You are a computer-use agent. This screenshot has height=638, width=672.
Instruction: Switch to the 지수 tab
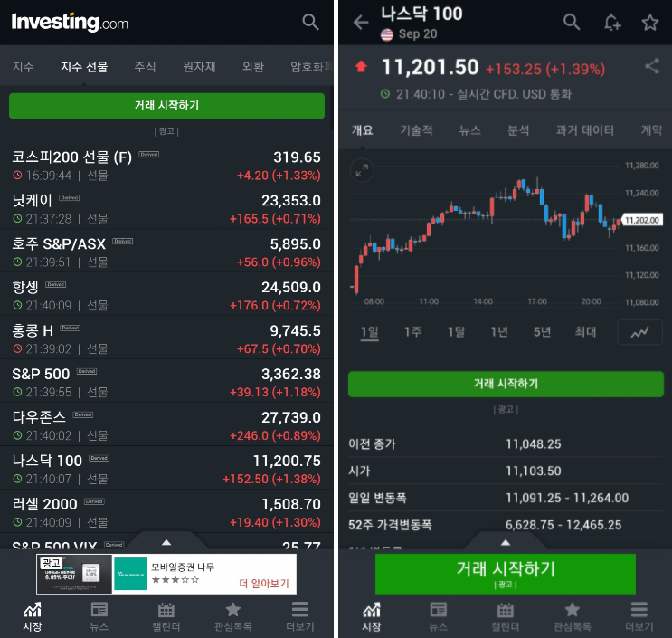[24, 66]
